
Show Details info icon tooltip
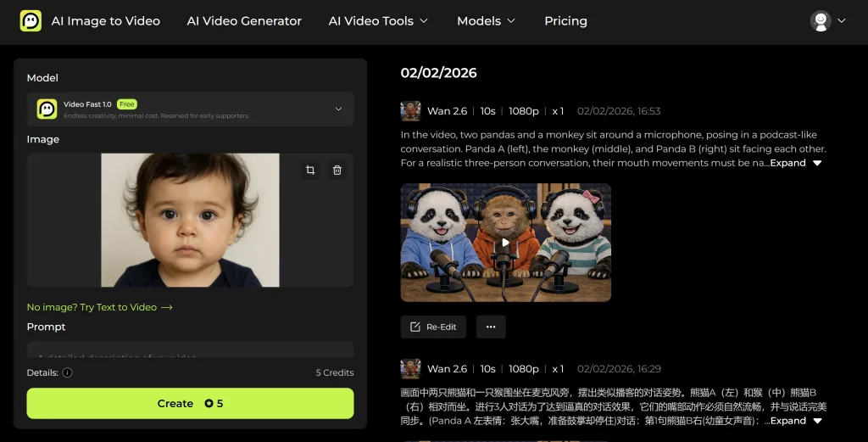click(x=67, y=372)
